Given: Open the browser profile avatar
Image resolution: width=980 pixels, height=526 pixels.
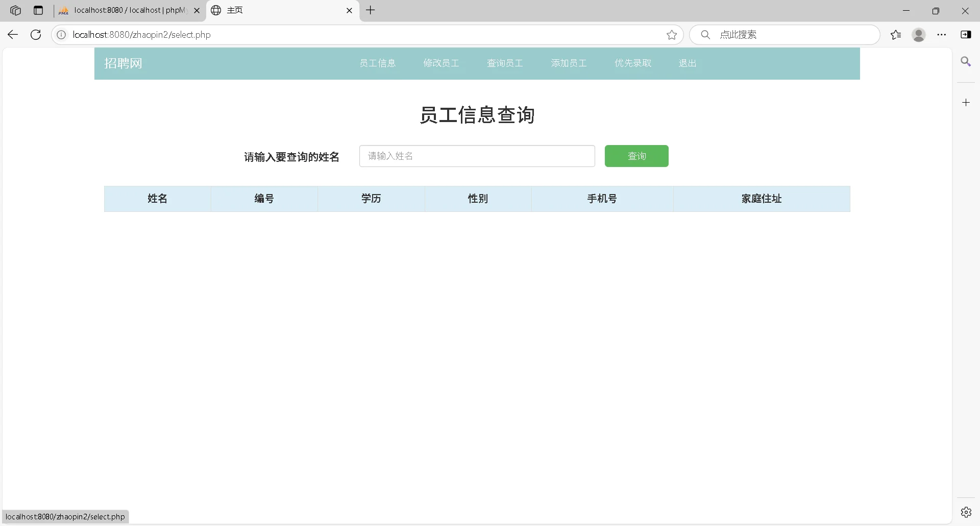Looking at the screenshot, I should (919, 35).
